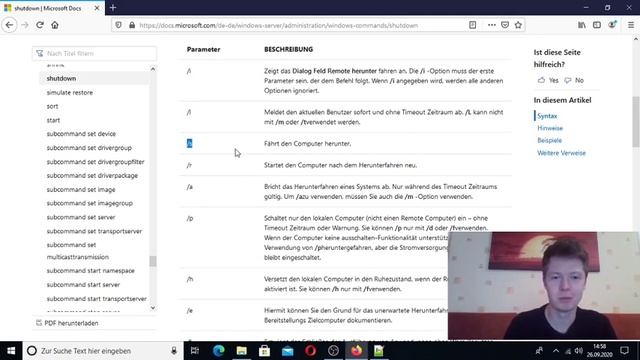The image size is (640, 360).
Task: Open Task View on the taskbar
Action: pyautogui.click(x=195, y=351)
